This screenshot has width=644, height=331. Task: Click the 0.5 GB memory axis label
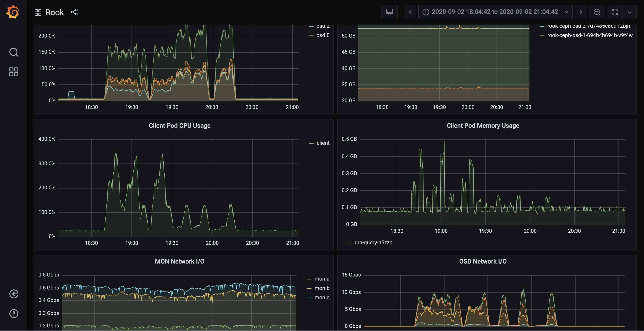(x=349, y=139)
